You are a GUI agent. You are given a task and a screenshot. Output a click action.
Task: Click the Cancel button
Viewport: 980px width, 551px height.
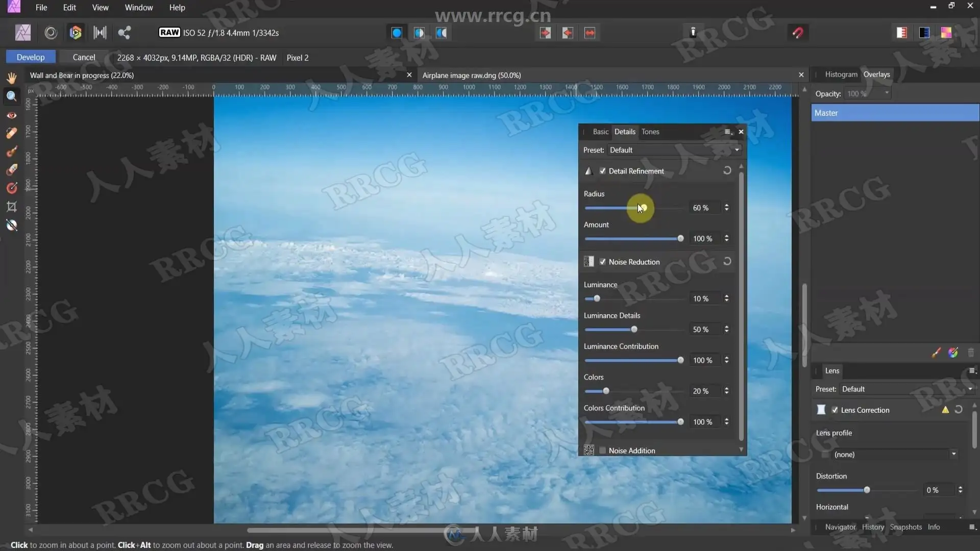coord(84,57)
